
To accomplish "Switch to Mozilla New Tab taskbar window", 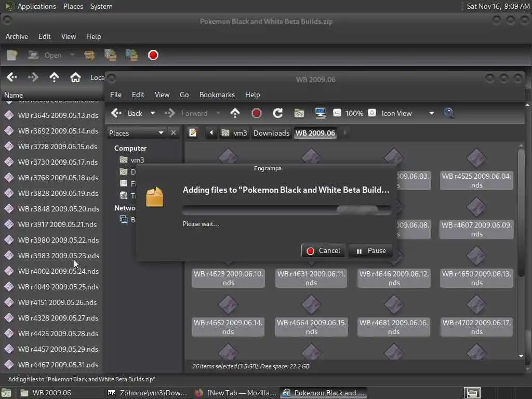I will pyautogui.click(x=236, y=393).
